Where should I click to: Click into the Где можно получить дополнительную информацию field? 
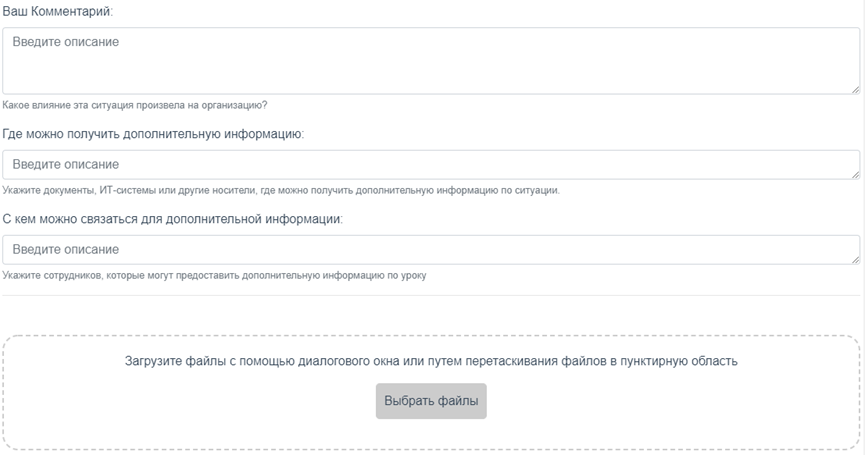pyautogui.click(x=431, y=164)
